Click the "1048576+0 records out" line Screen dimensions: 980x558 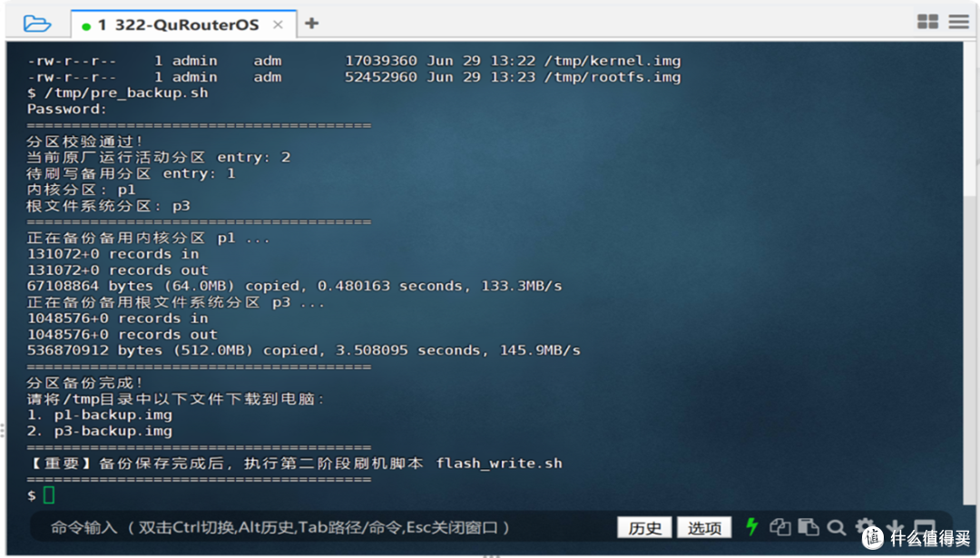pyautogui.click(x=122, y=334)
